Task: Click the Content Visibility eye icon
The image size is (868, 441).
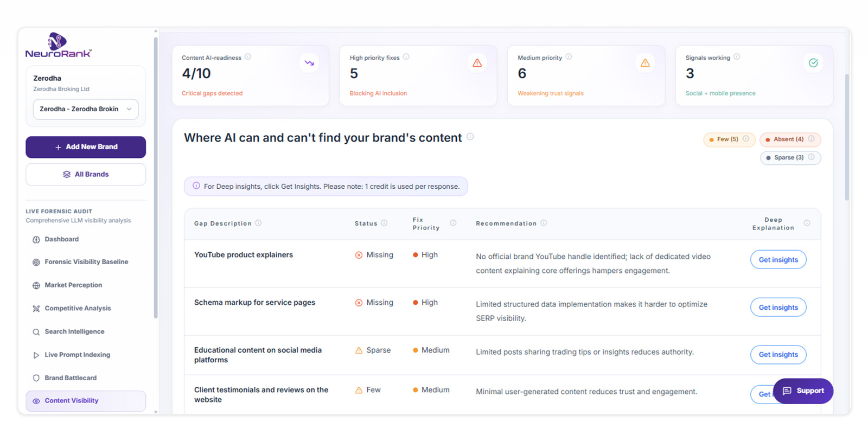Action: point(36,401)
